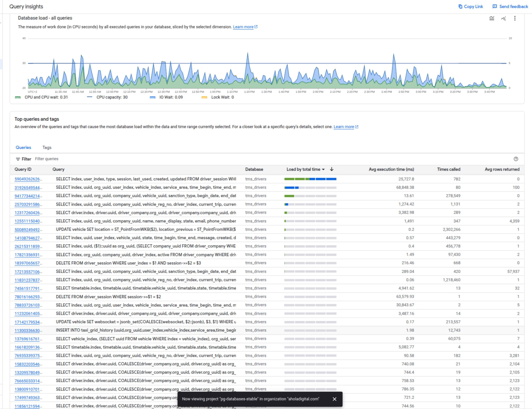Open query ID 59049262626
This screenshot has width=532, height=409.
pos(28,179)
